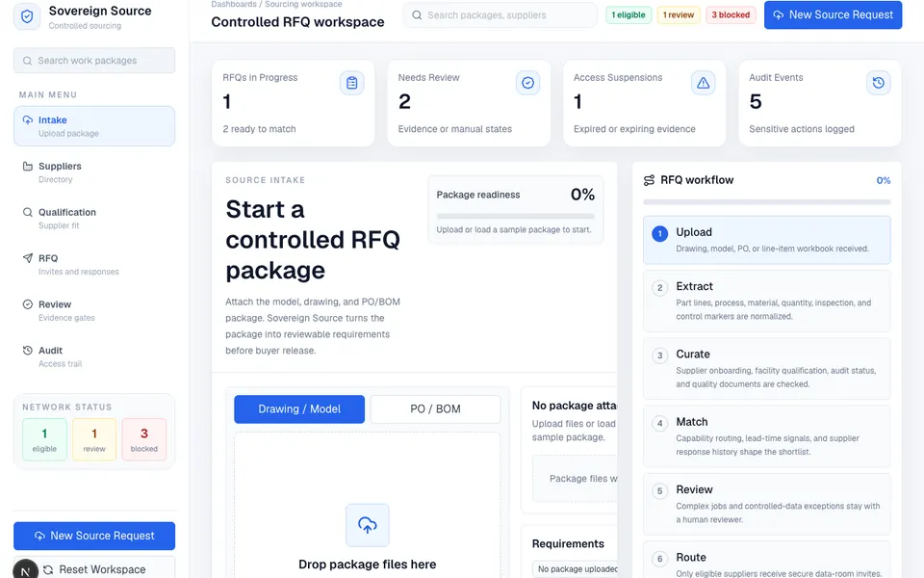Click the step 1 number badge for Upload
This screenshot has width=924, height=578.
click(x=659, y=233)
